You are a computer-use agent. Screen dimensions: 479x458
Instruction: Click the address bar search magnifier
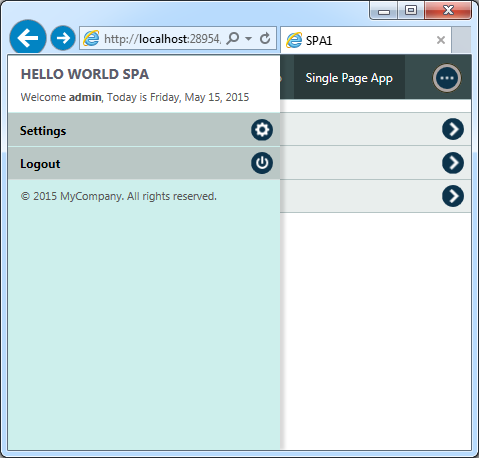click(x=233, y=39)
